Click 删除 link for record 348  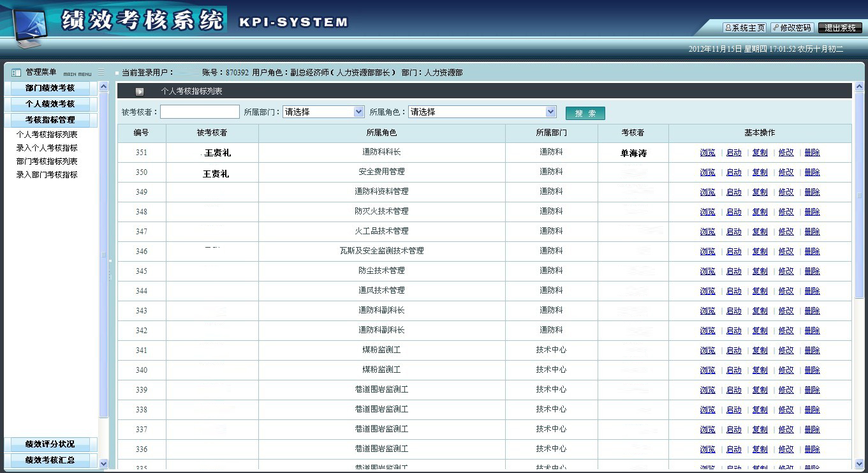[812, 212]
